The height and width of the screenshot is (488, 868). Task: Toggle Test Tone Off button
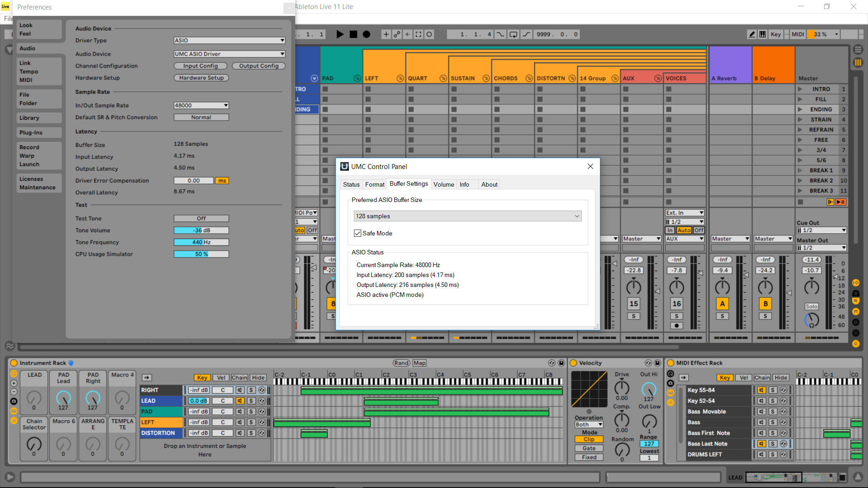tap(201, 218)
